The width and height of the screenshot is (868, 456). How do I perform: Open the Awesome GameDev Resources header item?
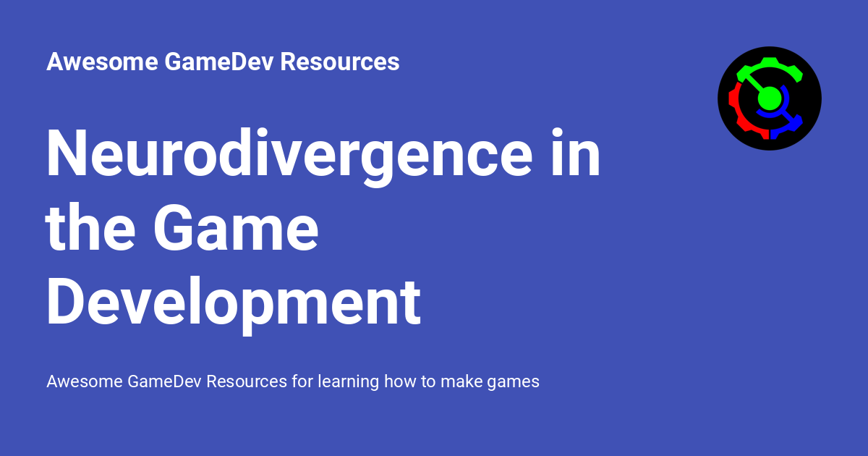click(x=223, y=62)
